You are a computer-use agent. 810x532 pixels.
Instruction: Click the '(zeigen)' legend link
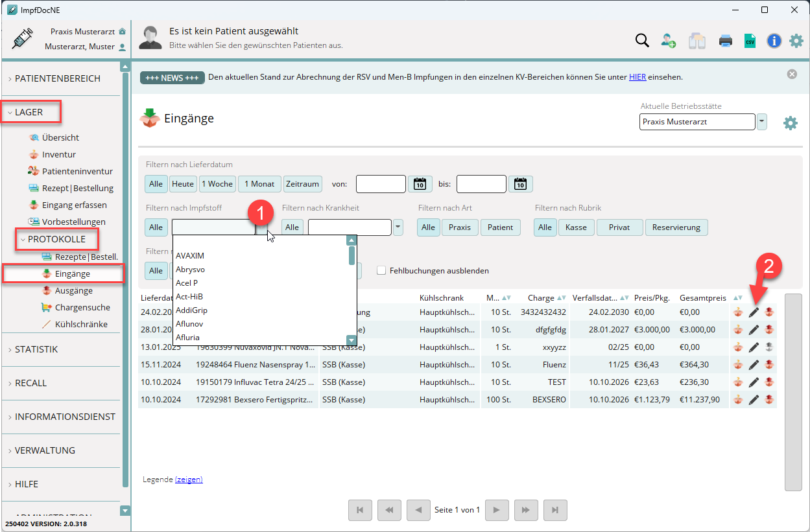pos(189,480)
